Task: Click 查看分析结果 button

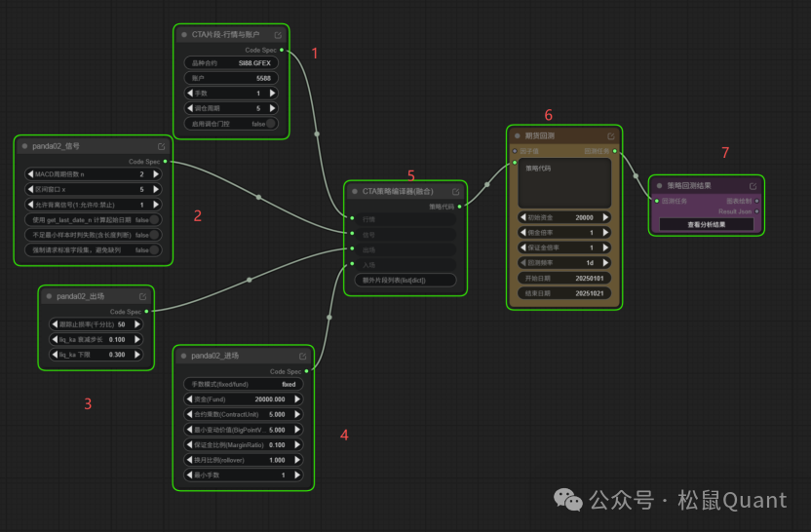Action: point(706,224)
